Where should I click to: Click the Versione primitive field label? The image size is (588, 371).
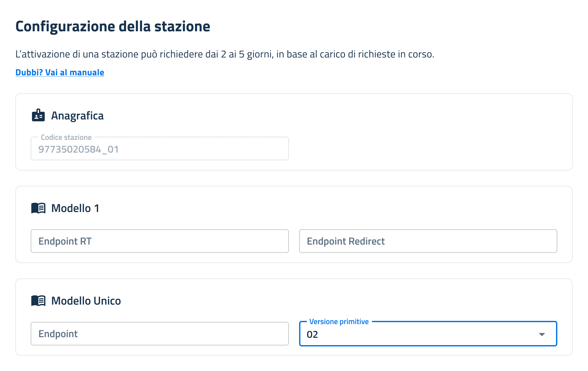click(339, 322)
